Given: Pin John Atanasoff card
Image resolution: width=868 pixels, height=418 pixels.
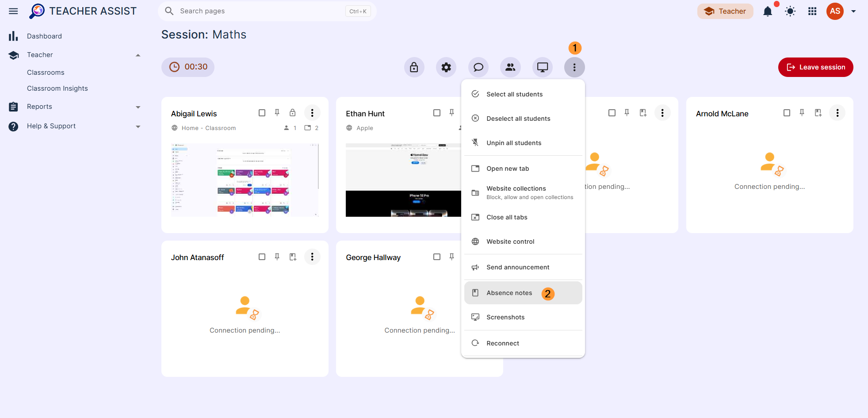Looking at the screenshot, I should [x=277, y=257].
